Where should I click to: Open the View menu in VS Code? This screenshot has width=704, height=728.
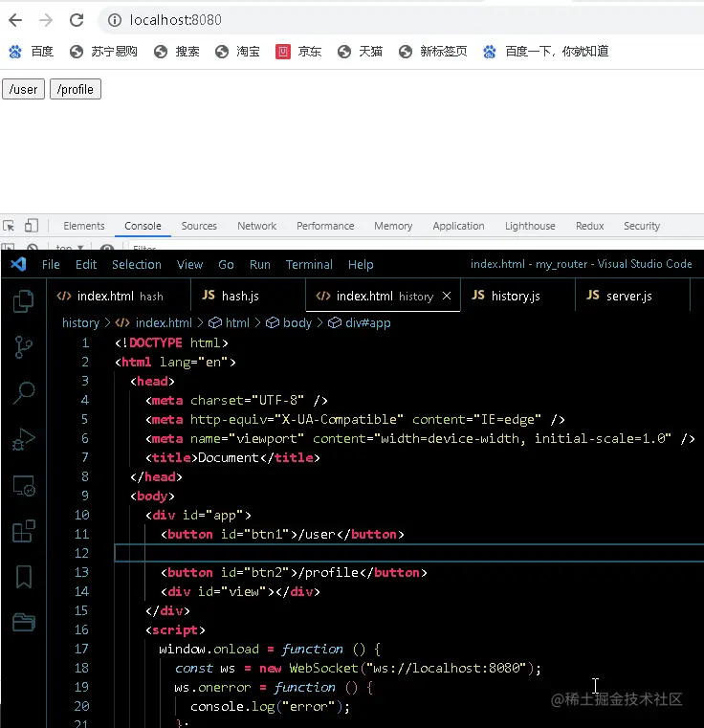tap(189, 265)
